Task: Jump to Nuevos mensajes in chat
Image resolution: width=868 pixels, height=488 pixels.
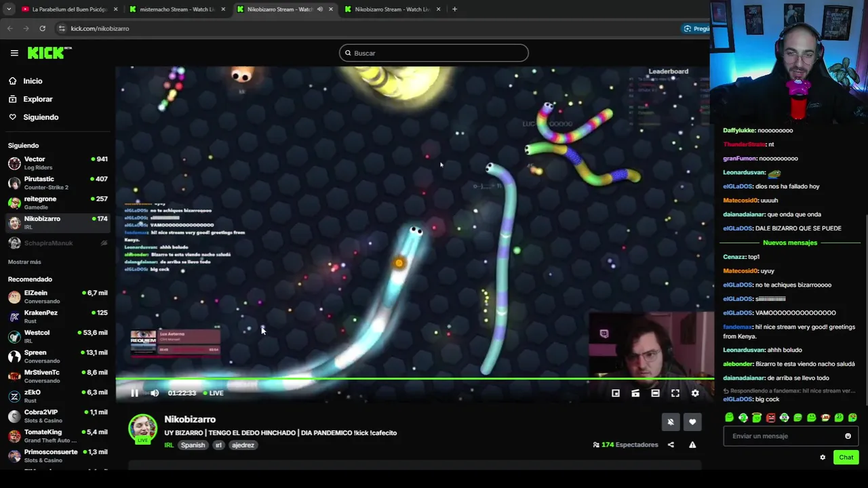Action: tap(790, 243)
